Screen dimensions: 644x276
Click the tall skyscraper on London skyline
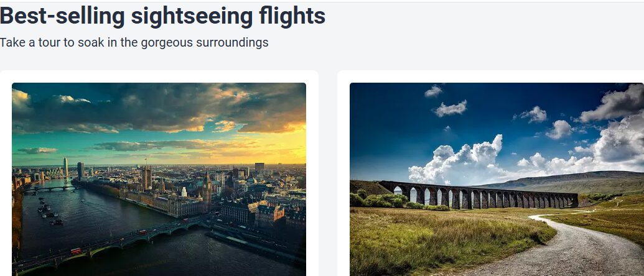point(65,167)
